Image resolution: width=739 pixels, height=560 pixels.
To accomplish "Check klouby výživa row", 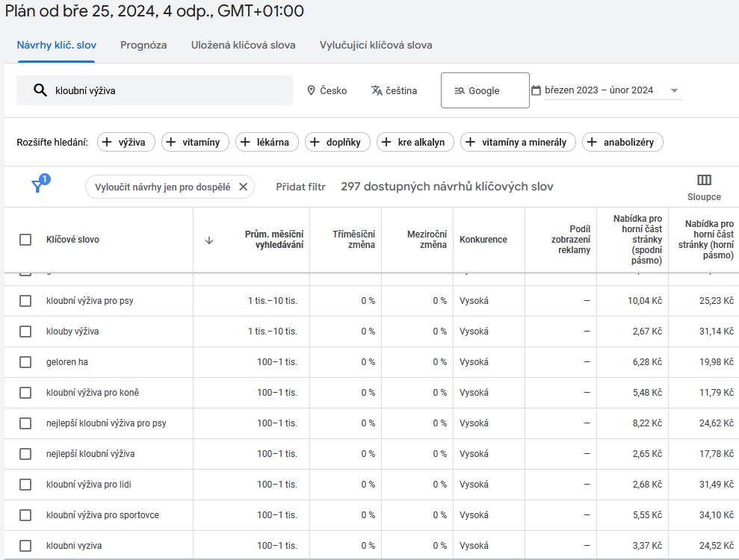I will (25, 332).
